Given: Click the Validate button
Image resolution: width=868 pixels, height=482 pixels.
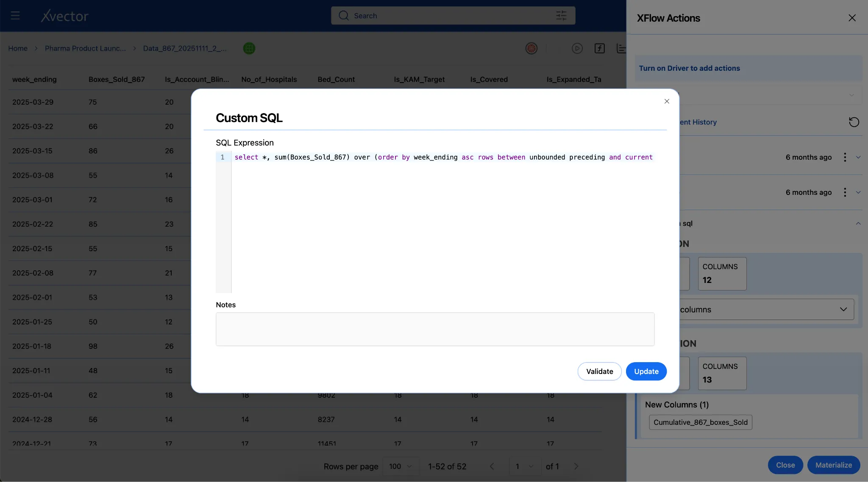Looking at the screenshot, I should pos(599,371).
